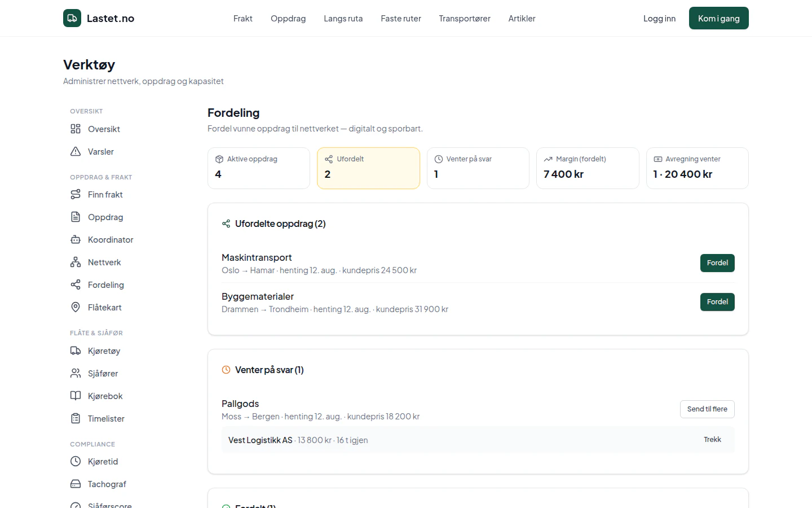
Task: Open Koordinator robot icon
Action: tap(76, 239)
